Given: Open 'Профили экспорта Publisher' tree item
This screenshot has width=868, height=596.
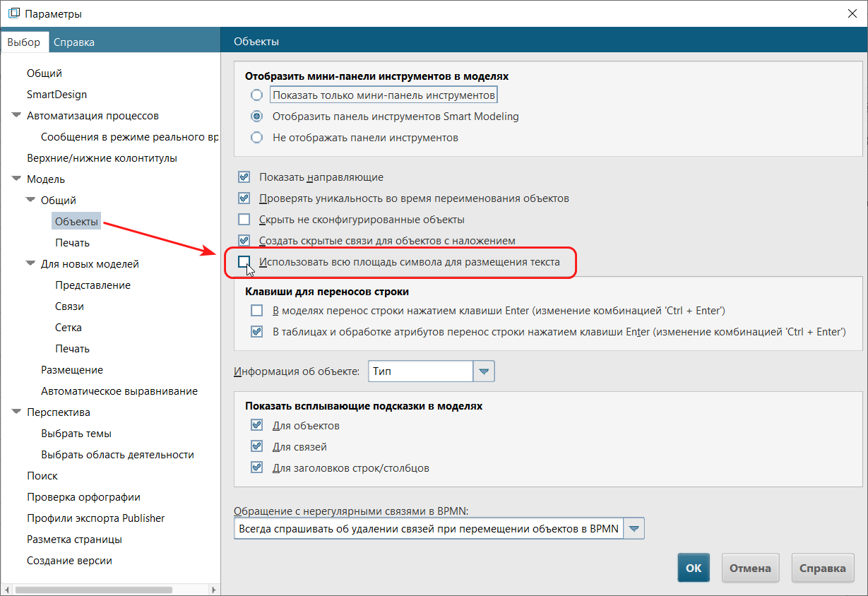Looking at the screenshot, I should point(96,518).
